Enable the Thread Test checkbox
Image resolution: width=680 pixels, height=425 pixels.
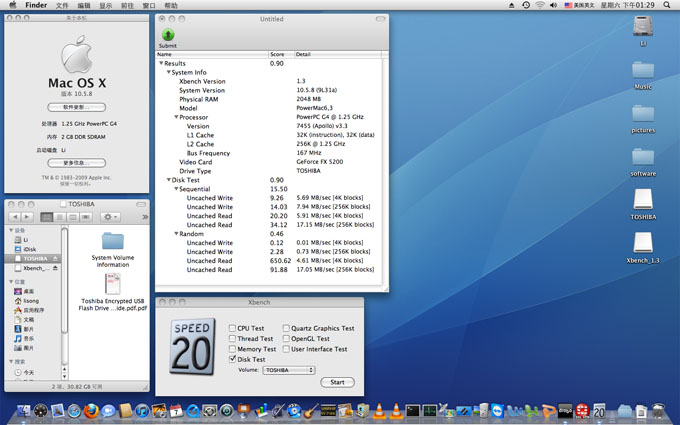(232, 339)
